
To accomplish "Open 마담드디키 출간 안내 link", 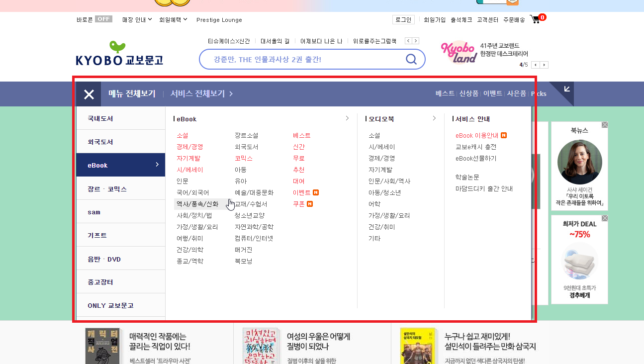I will [x=484, y=188].
